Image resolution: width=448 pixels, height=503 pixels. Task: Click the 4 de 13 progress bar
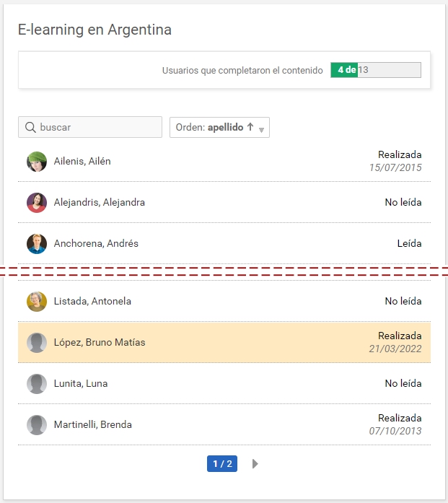[x=375, y=70]
